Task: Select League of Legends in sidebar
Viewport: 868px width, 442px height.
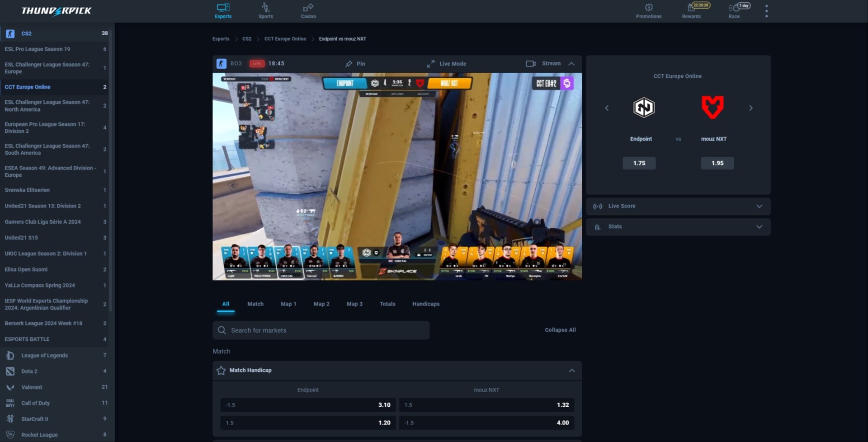Action: click(54, 355)
